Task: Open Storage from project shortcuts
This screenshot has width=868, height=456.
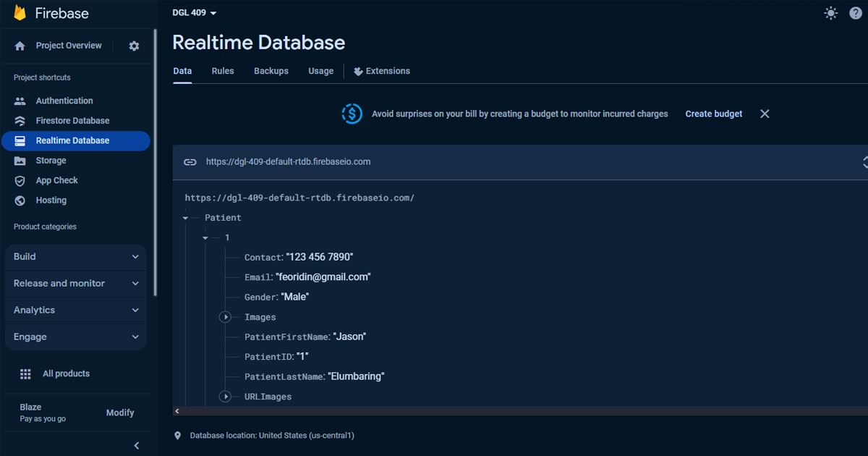Action: click(x=51, y=161)
